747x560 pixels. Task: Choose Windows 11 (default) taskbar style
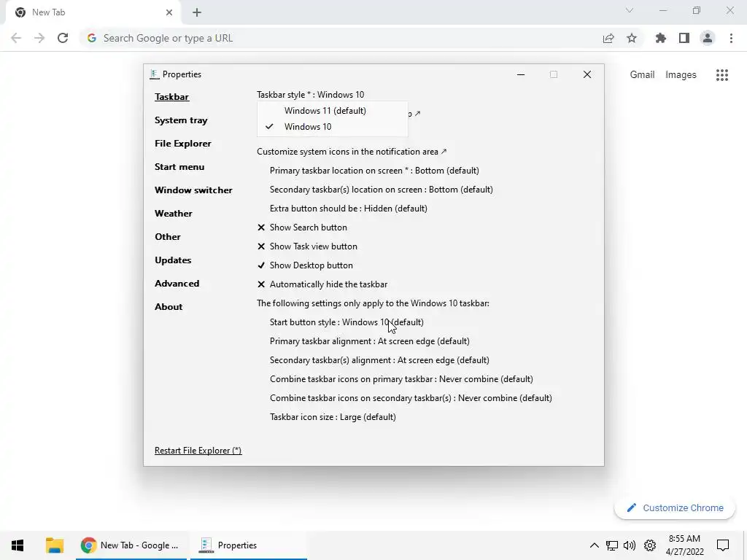333,111
